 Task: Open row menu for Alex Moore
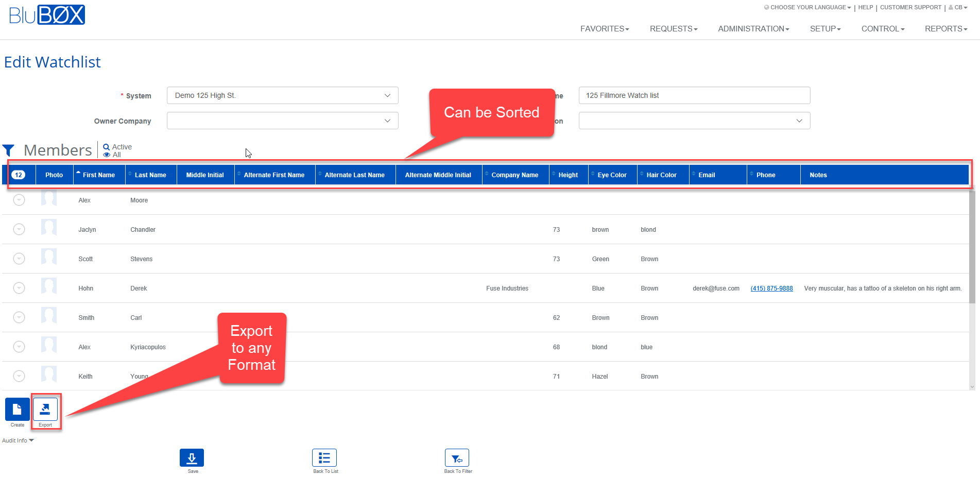(19, 200)
